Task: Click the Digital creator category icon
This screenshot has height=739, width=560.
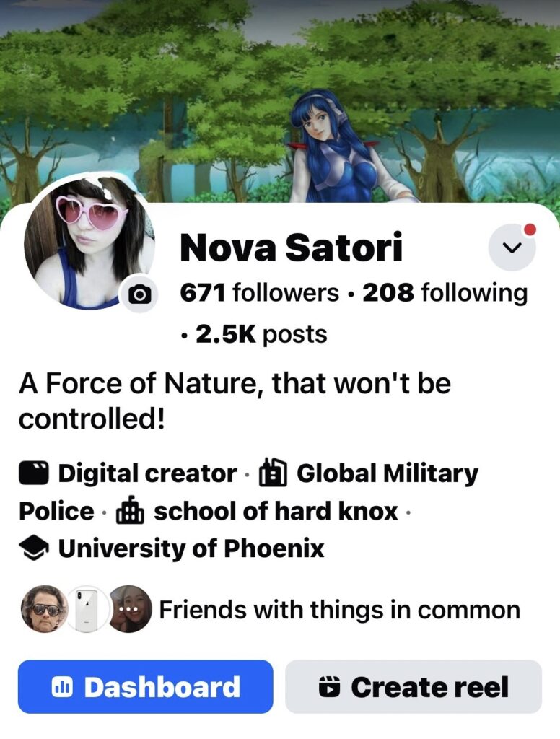Action: point(34,473)
